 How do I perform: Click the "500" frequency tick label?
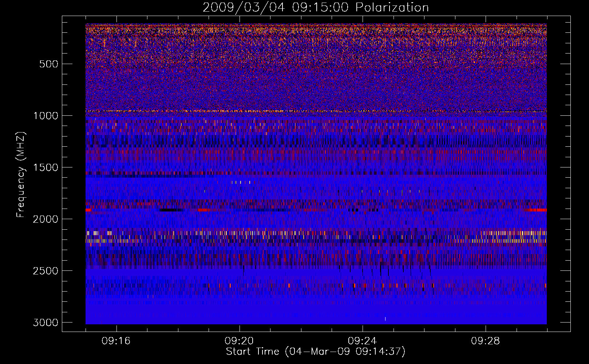point(49,64)
